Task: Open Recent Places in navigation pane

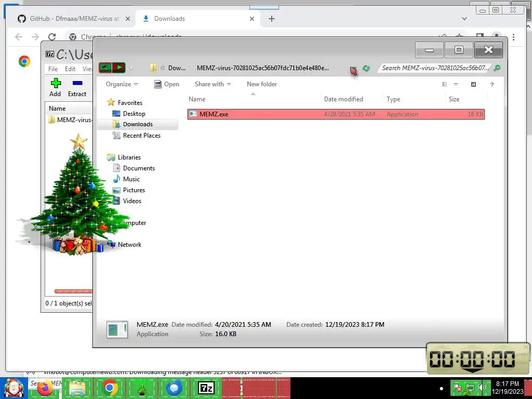Action: [137, 136]
